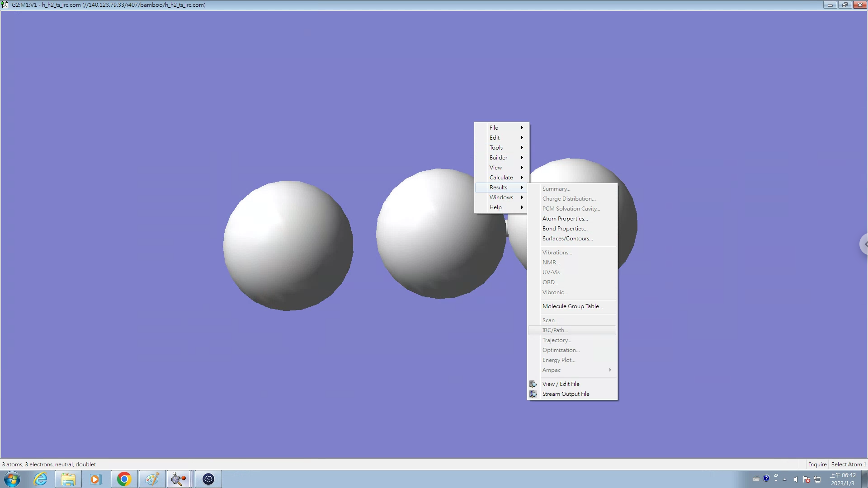Open Vibrations results
Viewport: 868px width, 488px height.
(572, 253)
